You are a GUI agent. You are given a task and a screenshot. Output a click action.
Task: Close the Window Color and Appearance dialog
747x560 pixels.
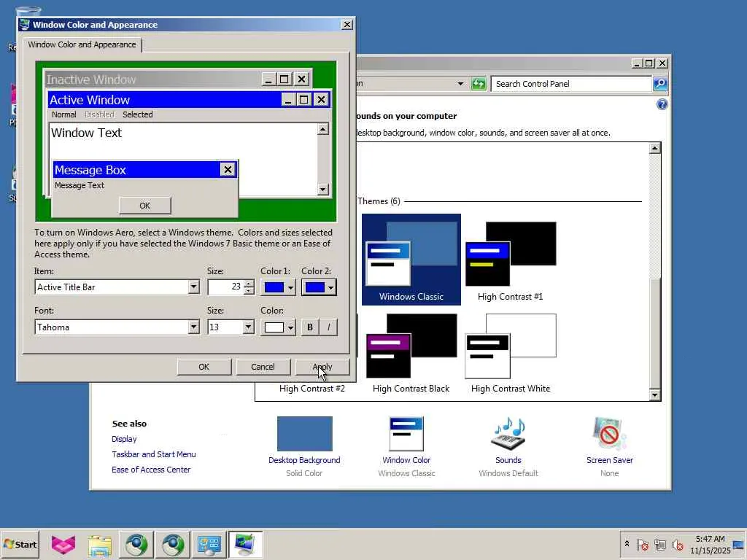(x=347, y=25)
